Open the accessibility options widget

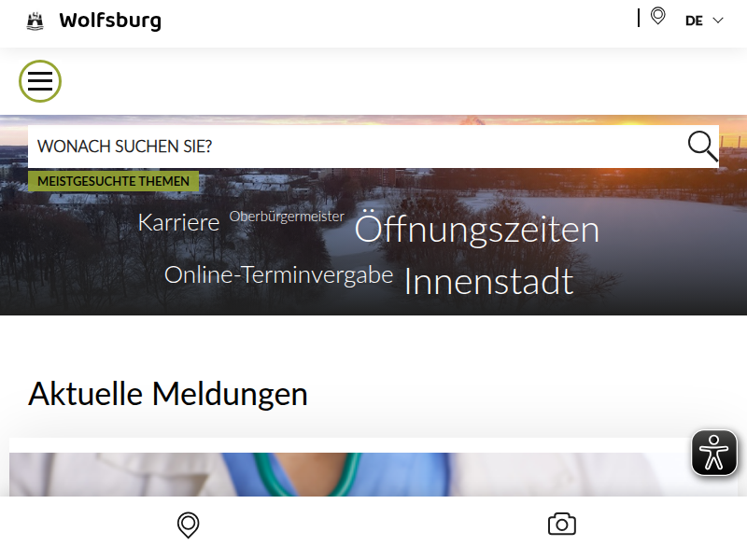(713, 453)
